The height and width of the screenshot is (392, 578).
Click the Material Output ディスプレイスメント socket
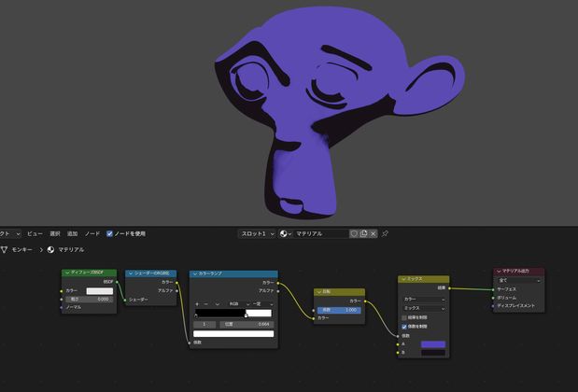(493, 306)
